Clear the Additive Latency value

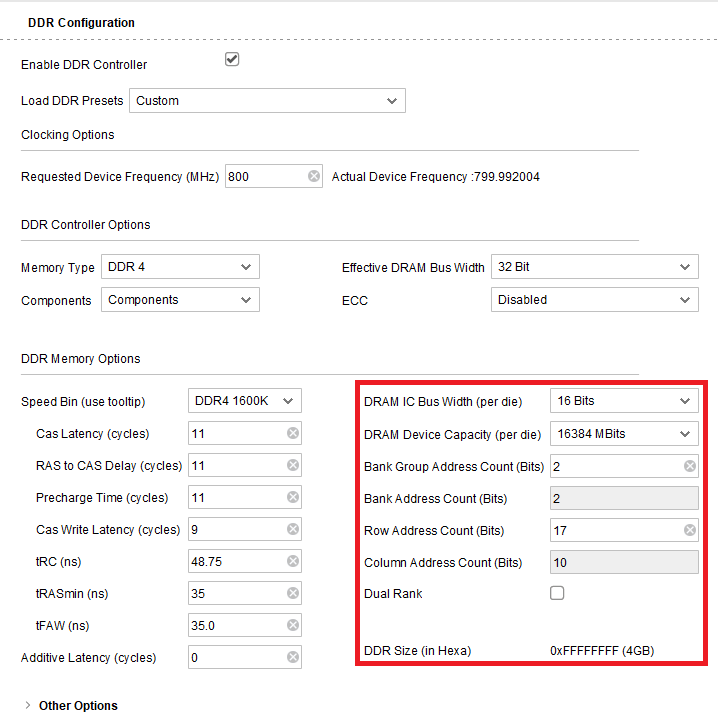pos(293,657)
